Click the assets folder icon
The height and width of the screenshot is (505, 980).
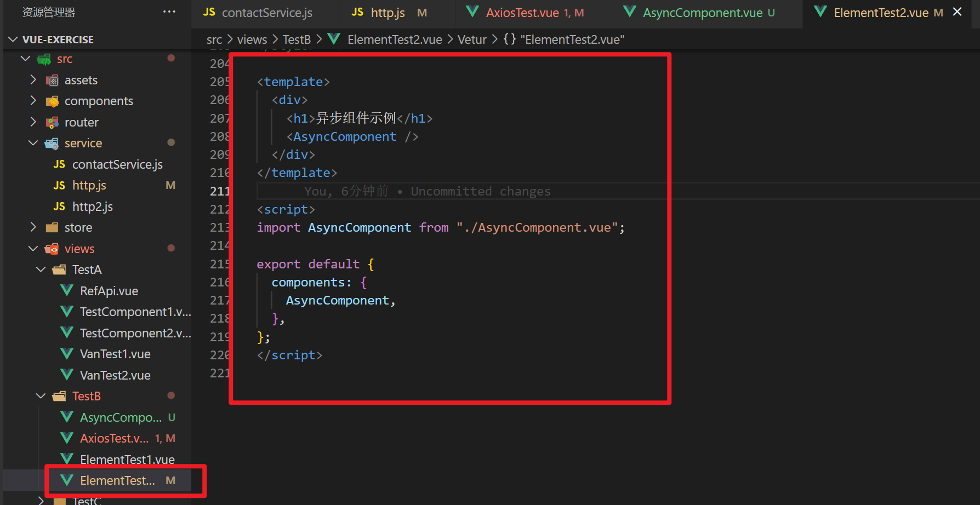52,81
